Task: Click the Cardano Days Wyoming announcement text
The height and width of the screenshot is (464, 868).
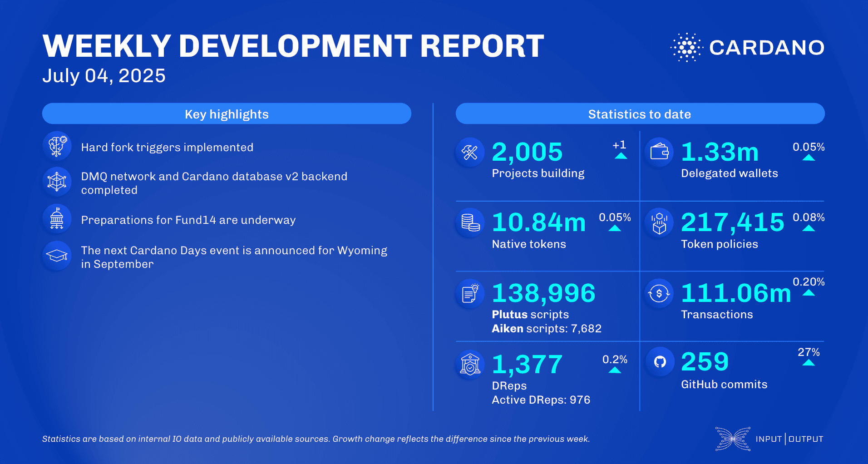Action: [x=234, y=257]
